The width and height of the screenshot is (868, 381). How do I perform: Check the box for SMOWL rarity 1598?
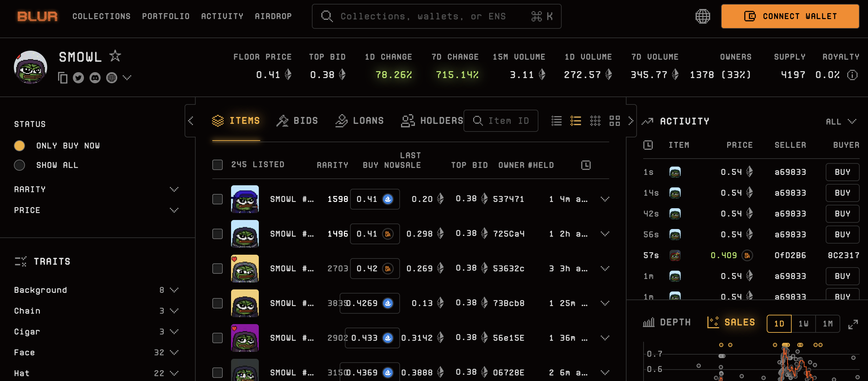click(218, 199)
